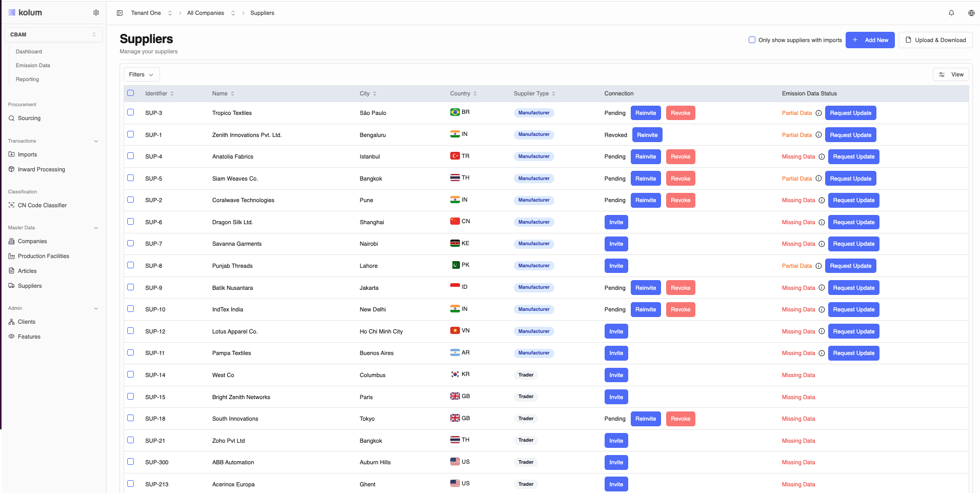
Task: Open the globe language menu
Action: tap(971, 13)
